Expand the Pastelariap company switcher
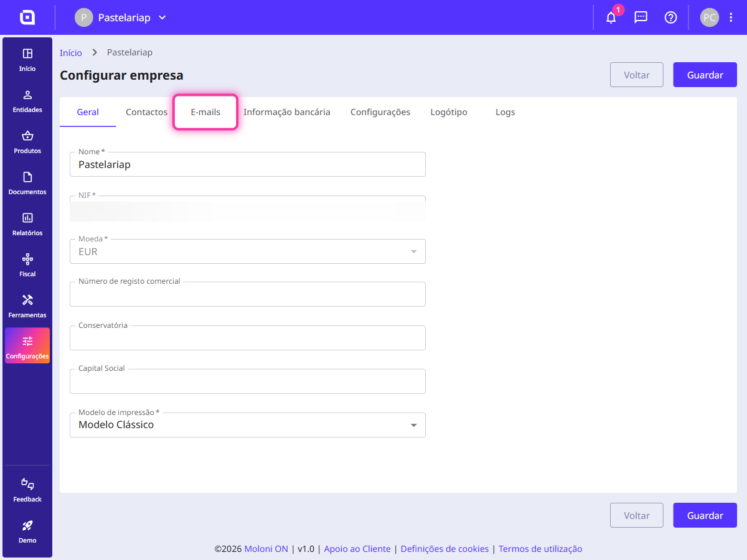This screenshot has height=560, width=747. click(x=121, y=17)
